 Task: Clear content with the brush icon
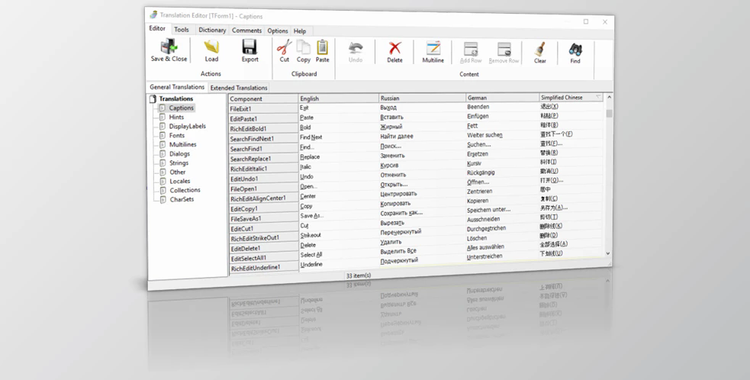coord(540,50)
